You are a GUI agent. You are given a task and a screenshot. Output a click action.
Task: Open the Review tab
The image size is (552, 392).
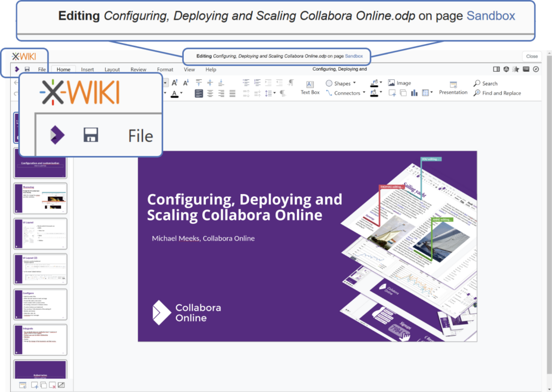tap(138, 70)
